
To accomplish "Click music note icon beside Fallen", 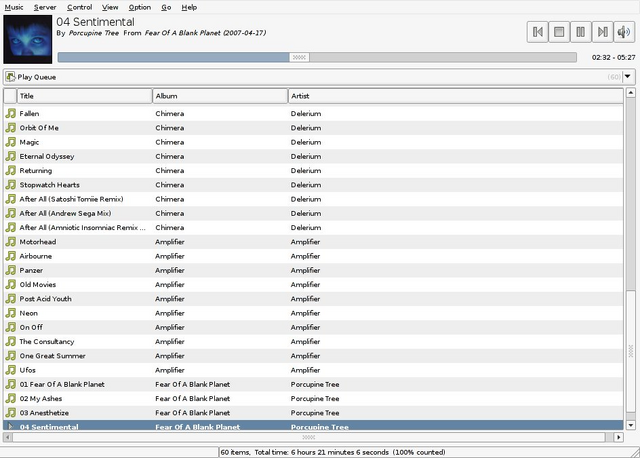I will point(11,113).
